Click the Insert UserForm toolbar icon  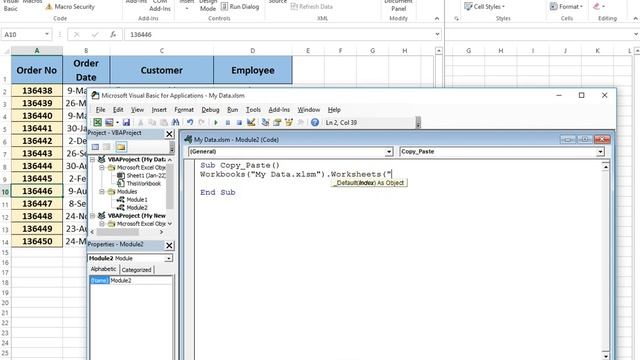pos(109,122)
